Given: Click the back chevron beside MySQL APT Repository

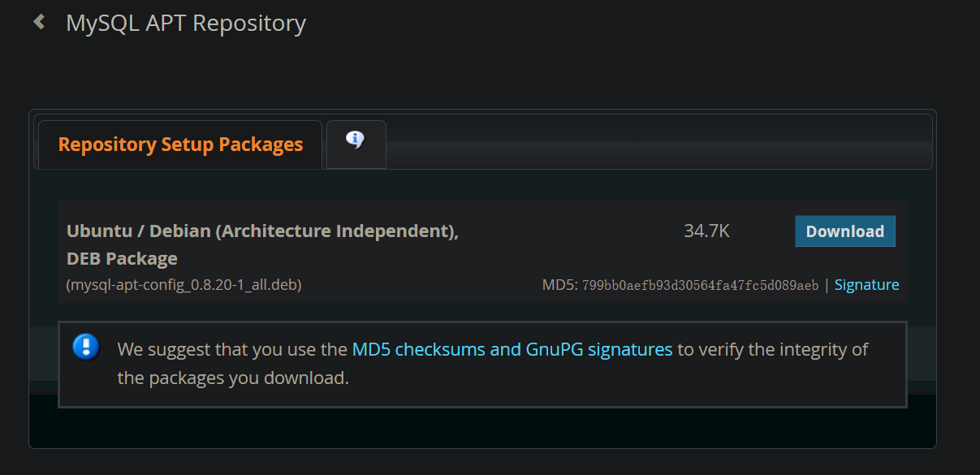Looking at the screenshot, I should pyautogui.click(x=39, y=22).
